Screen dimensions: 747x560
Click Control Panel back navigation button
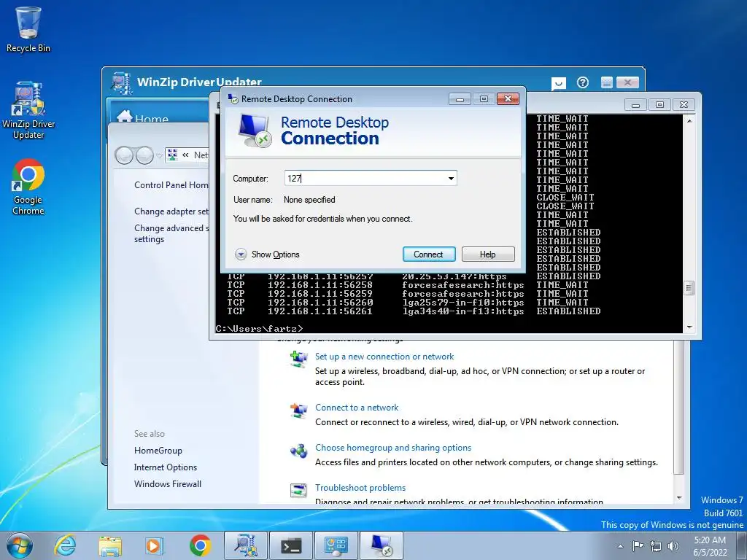124,155
